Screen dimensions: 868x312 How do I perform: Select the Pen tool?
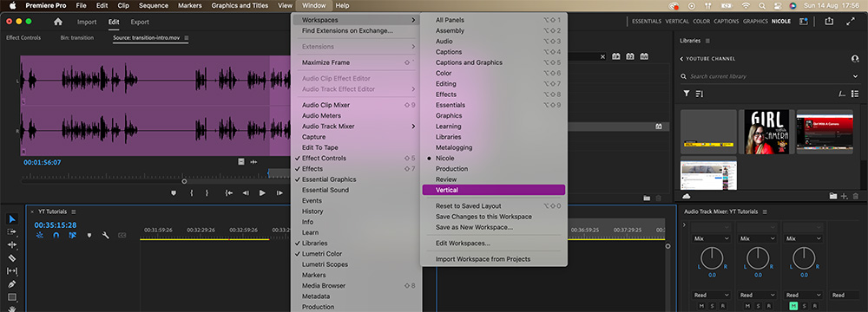(12, 283)
